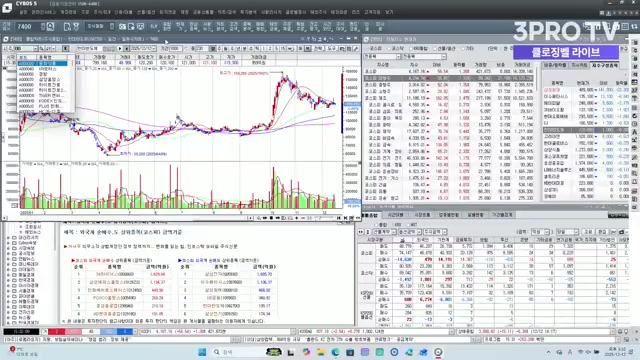Click jump to first icon under chart
Image resolution: width=640 pixels, height=360 pixels.
339,218
